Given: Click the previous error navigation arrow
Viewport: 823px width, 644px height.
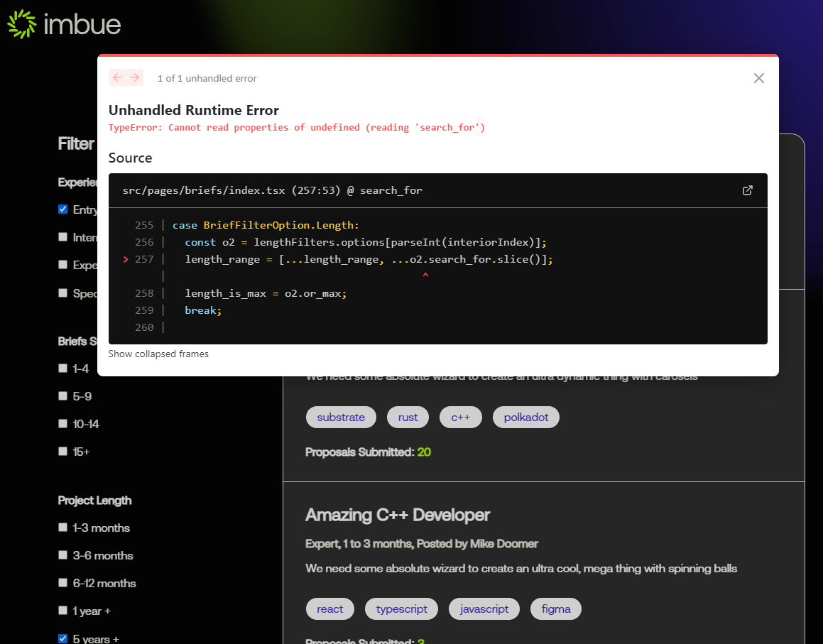Looking at the screenshot, I should (117, 77).
